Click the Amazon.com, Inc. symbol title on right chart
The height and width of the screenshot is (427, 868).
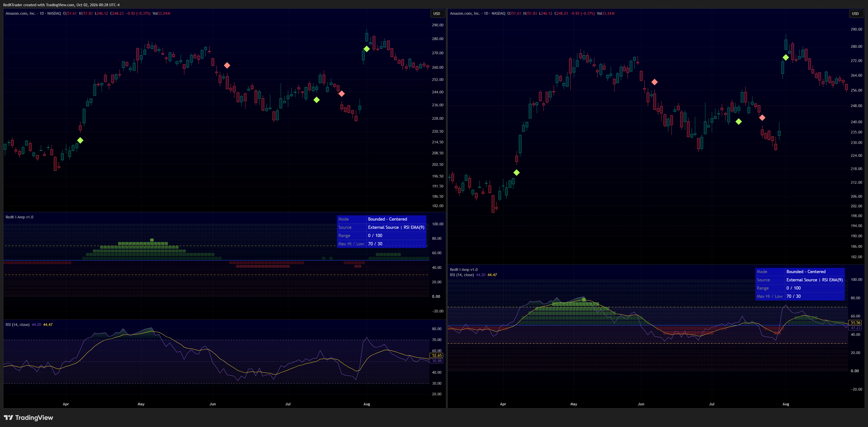(x=465, y=13)
